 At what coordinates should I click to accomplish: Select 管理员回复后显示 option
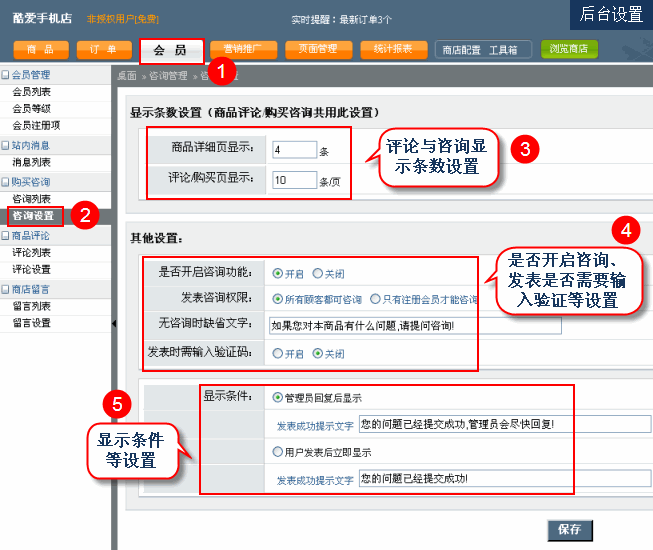coord(277,398)
